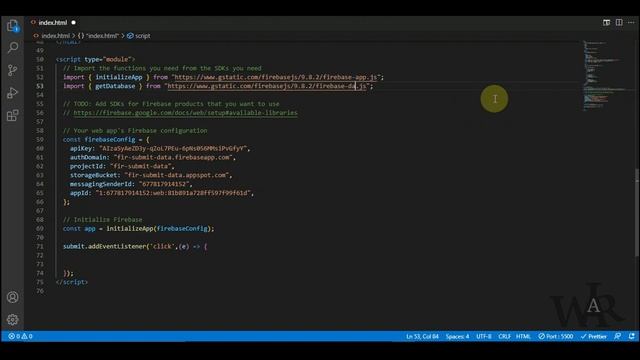Click the getDatabase import name
Image resolution: width=640 pixels, height=360 pixels.
pyautogui.click(x=115, y=86)
